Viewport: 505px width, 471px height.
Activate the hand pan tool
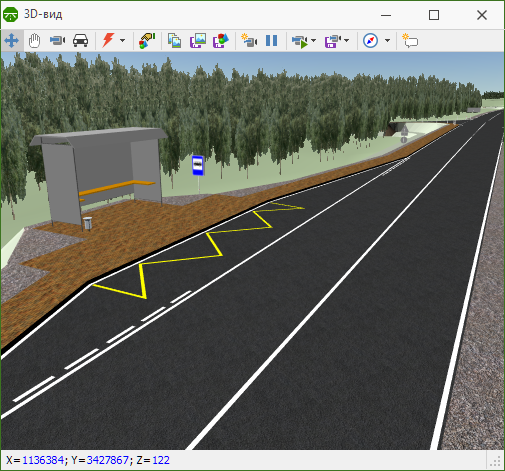[34, 41]
